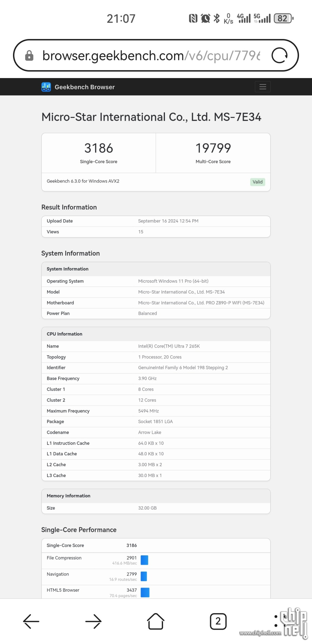The height and width of the screenshot is (644, 312).
Task: Select the Navigation score 2799
Action: click(131, 574)
